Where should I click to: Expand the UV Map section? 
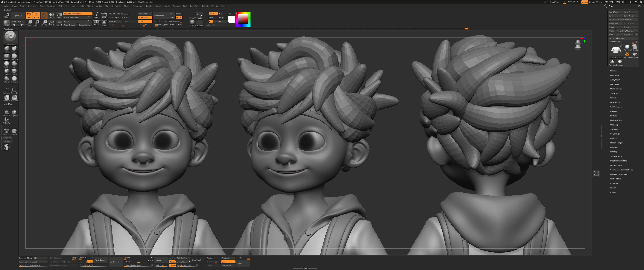coord(613,152)
